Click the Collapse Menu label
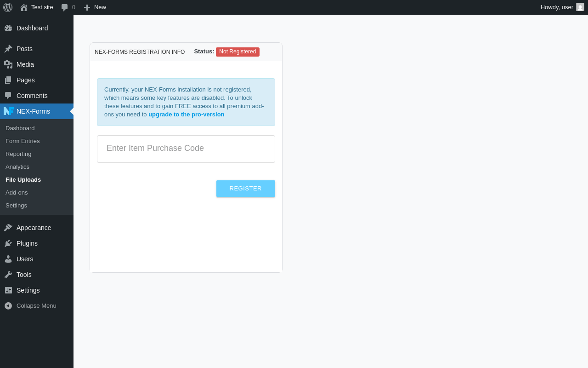Image resolution: width=588 pixels, height=368 pixels. coord(36,306)
